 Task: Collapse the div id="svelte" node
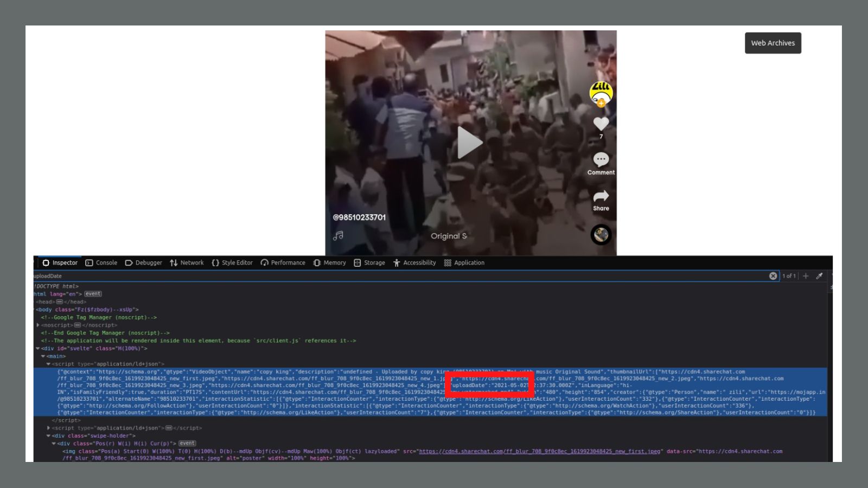tap(38, 349)
